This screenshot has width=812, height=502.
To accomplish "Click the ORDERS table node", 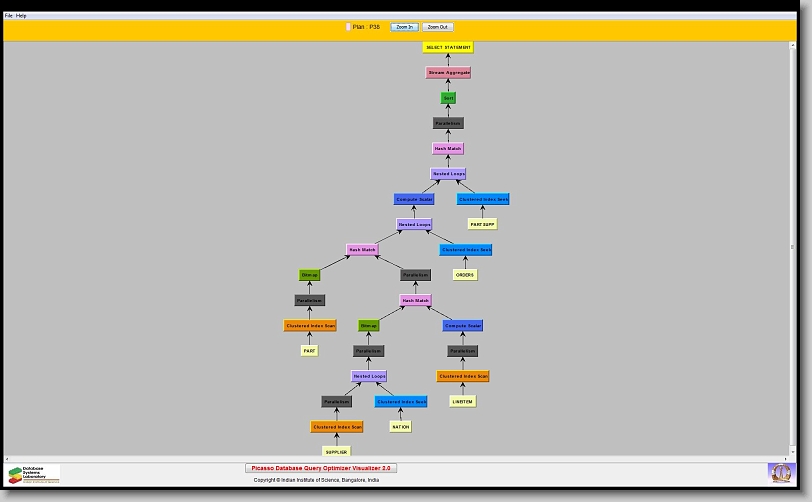I will click(465, 275).
